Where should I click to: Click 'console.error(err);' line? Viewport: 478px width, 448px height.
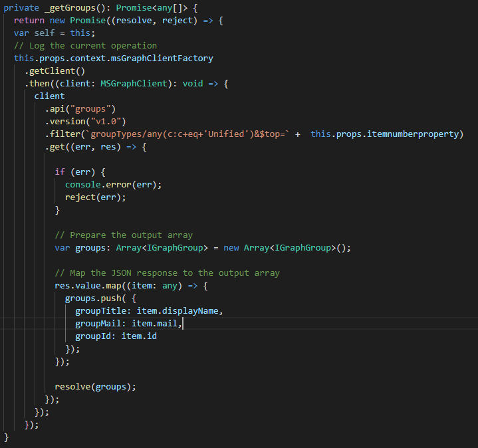[x=113, y=185]
